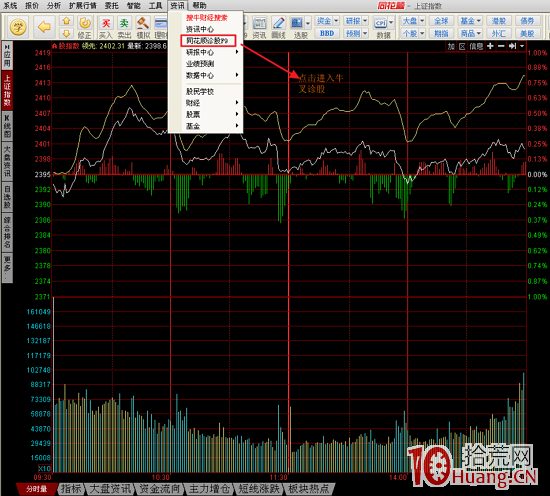Open dropdown arrow beside 选股 icon
This screenshot has height=496, width=550.
coord(308,23)
